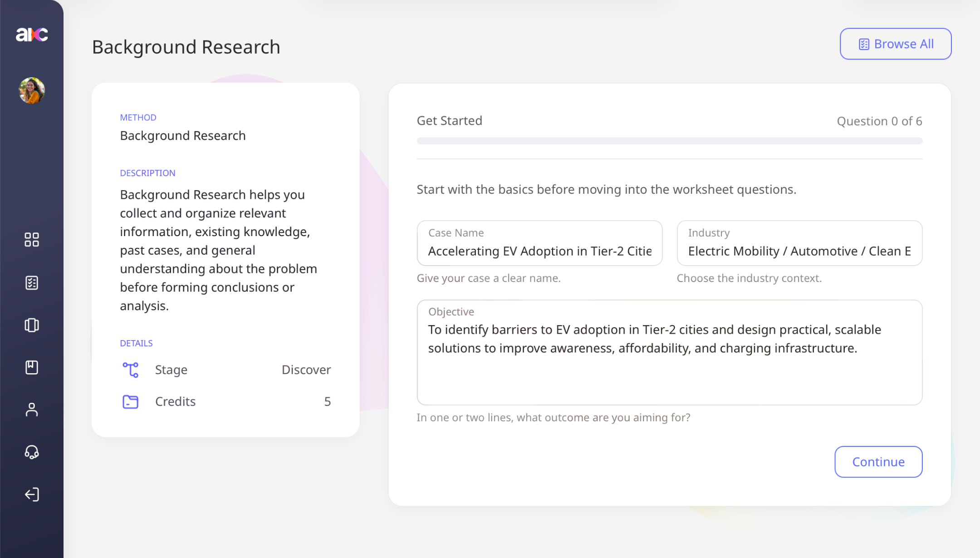Click the Question 0 of 6 counter
This screenshot has height=558, width=980.
878,121
